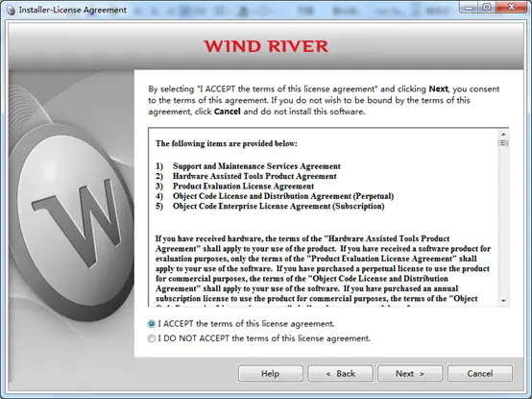Click inside the license agreement text box
Screen dimensions: 532x399
[324, 217]
